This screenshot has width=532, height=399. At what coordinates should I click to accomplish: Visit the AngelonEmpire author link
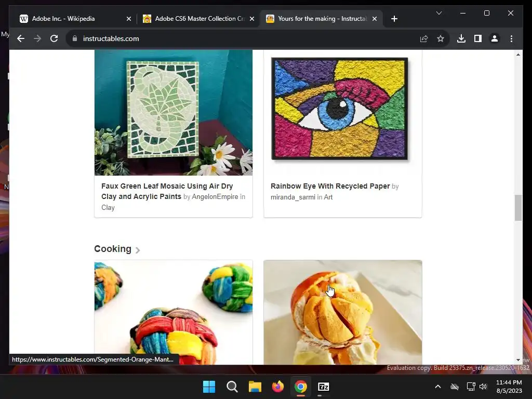pos(215,197)
